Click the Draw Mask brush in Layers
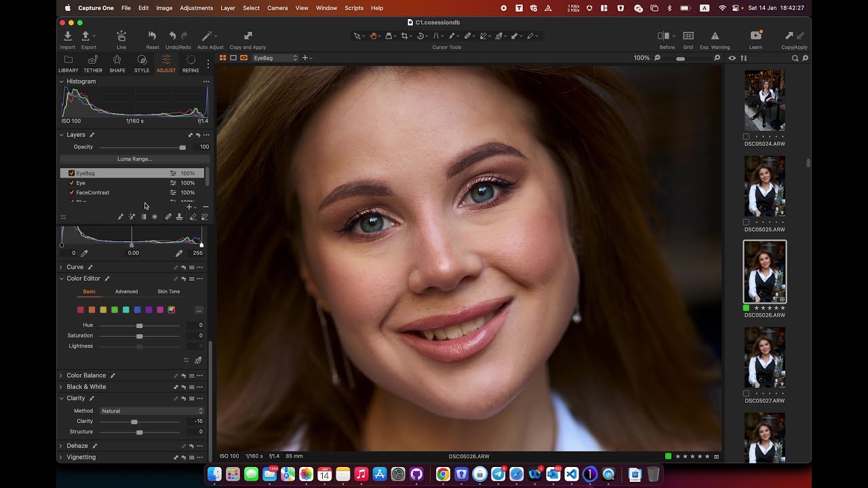The image size is (868, 488). (x=121, y=217)
